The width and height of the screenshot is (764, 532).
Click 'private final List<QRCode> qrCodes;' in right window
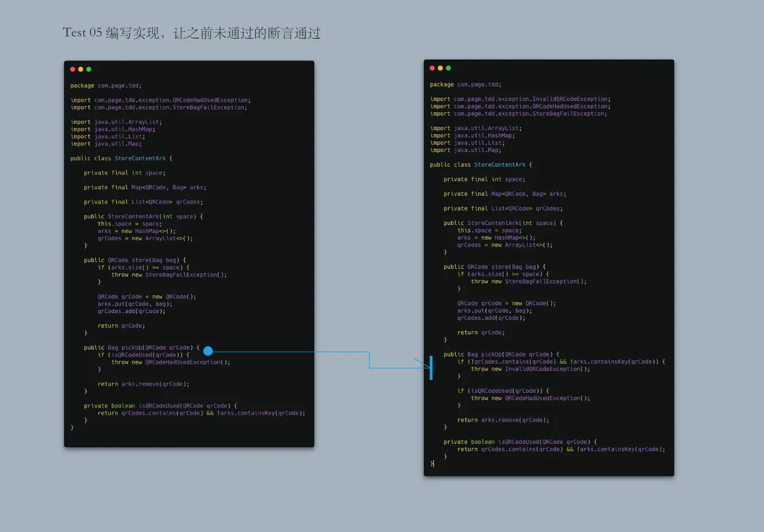(x=503, y=209)
